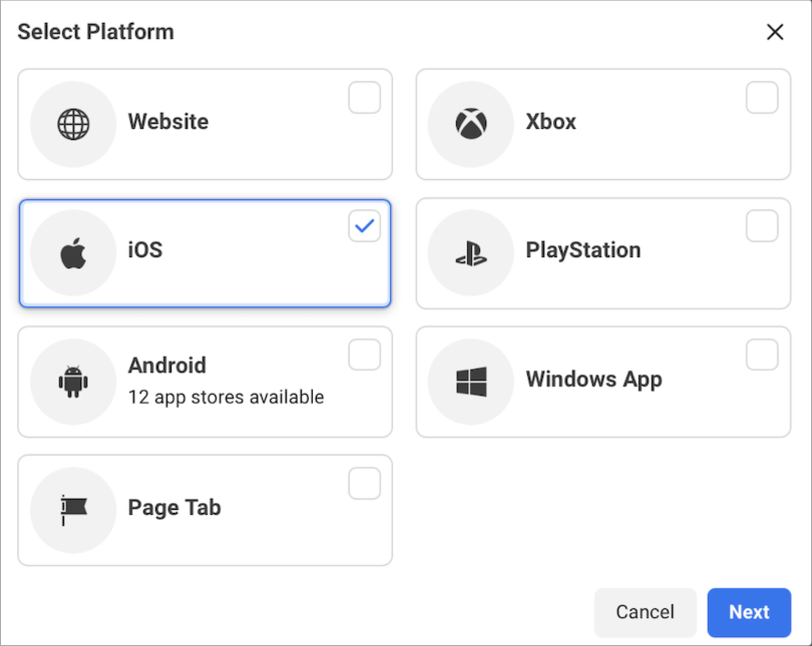Select the Website label text
812x646 pixels.
(168, 122)
